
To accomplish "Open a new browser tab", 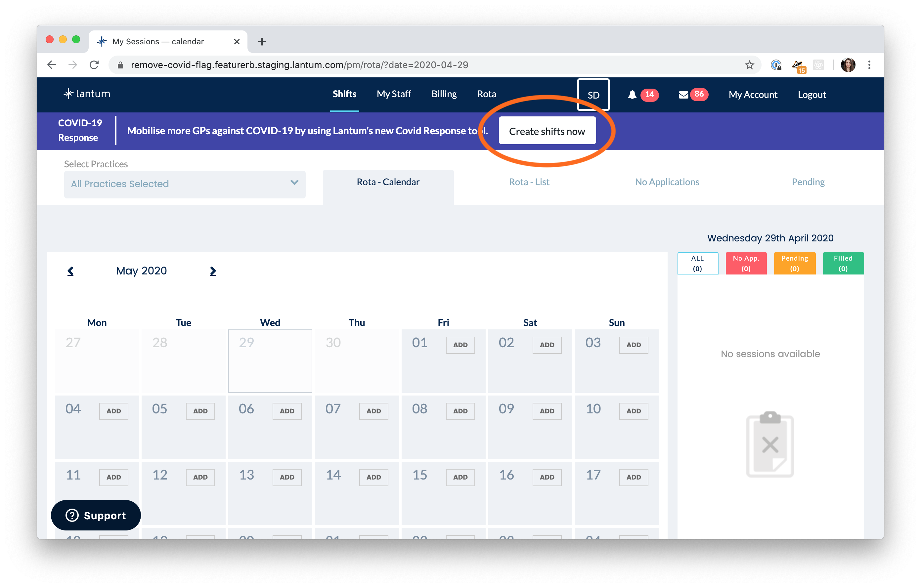I will [x=262, y=42].
